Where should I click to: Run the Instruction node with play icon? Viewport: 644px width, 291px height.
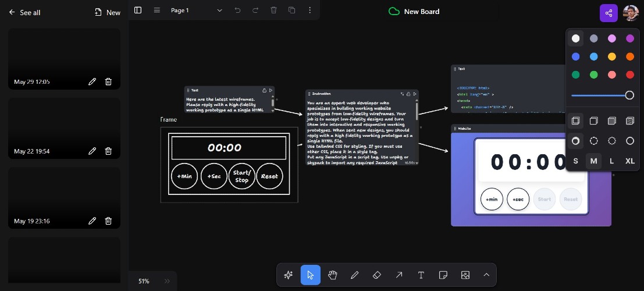pos(415,94)
